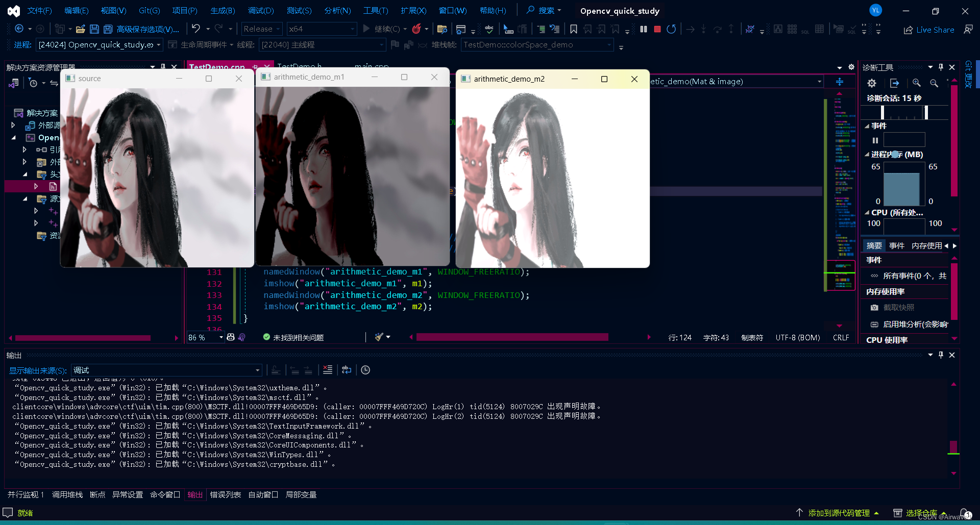Expand the 外部源 tree node
Screen dimensions: 980x525
(x=13, y=125)
